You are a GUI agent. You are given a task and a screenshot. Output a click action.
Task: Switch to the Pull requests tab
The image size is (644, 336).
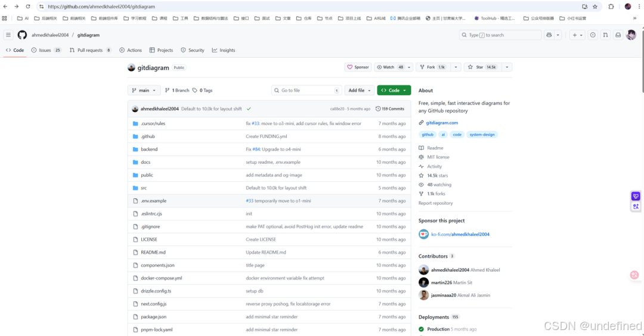(x=91, y=50)
